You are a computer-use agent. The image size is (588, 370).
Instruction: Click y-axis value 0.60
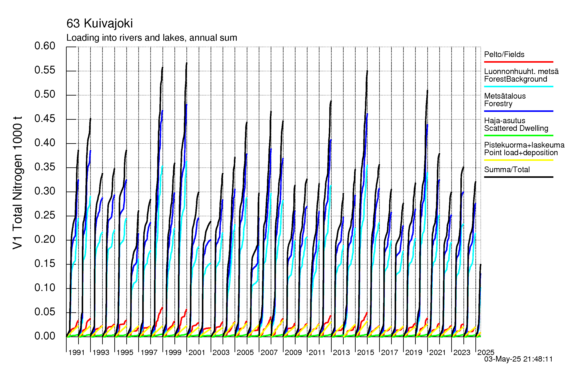[x=45, y=46]
